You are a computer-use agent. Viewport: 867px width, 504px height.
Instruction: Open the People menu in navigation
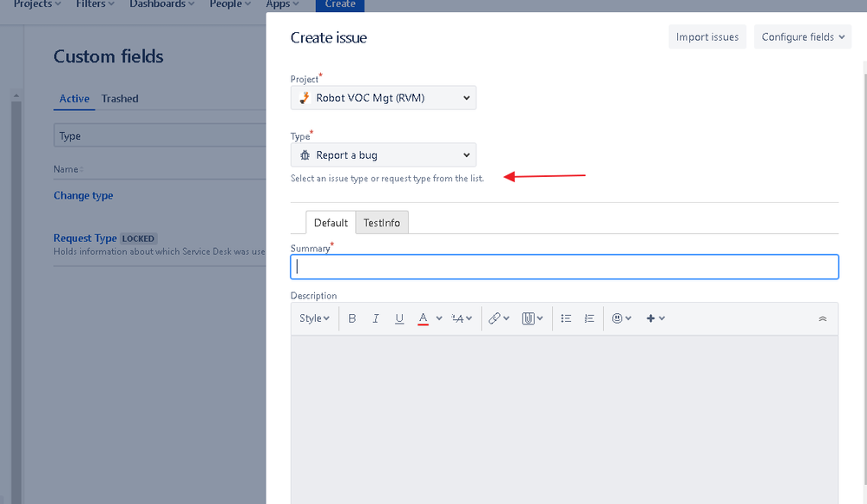[230, 4]
